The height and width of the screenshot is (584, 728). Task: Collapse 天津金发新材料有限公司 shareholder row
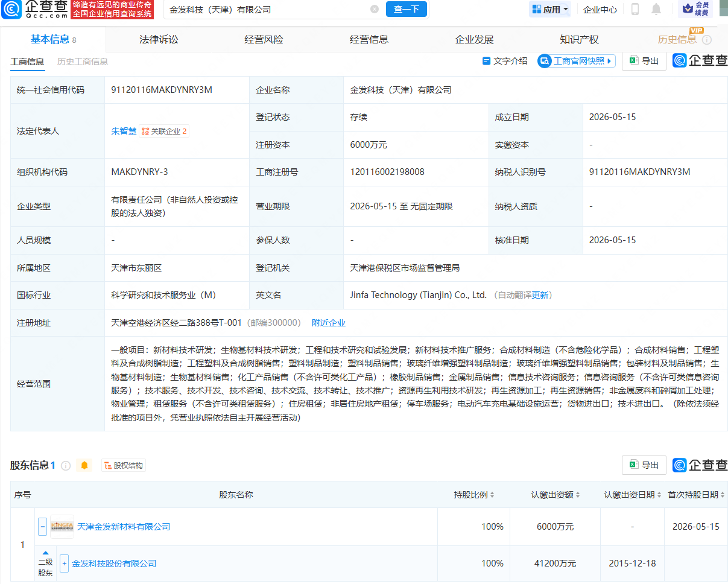click(42, 527)
